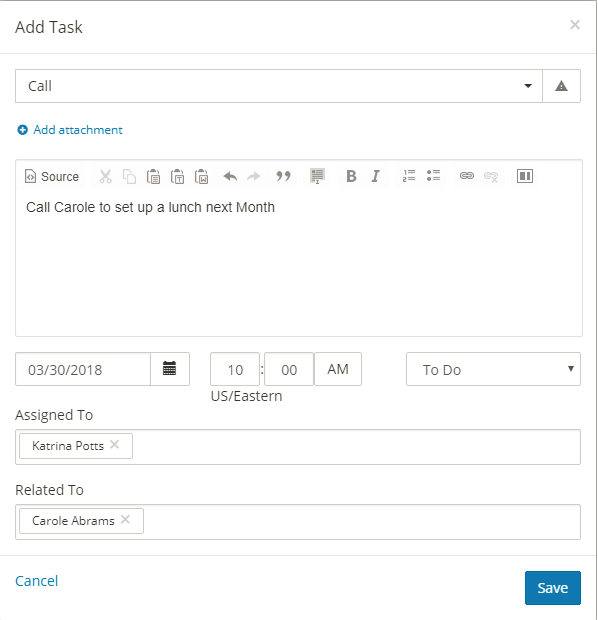Click the Italic formatting icon
This screenshot has width=598, height=620.
click(375, 176)
